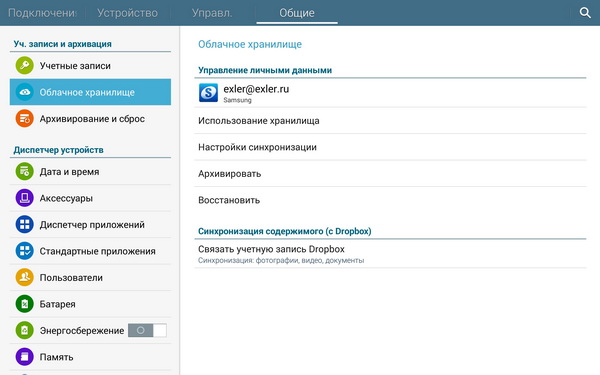
Task: Open Память in the sidebar
Action: (90, 357)
